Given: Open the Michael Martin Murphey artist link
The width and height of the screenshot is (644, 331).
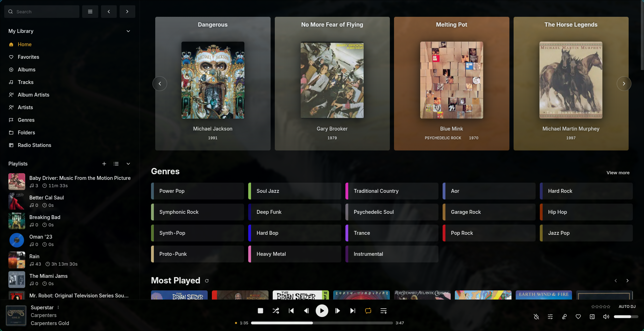Looking at the screenshot, I should (x=571, y=129).
